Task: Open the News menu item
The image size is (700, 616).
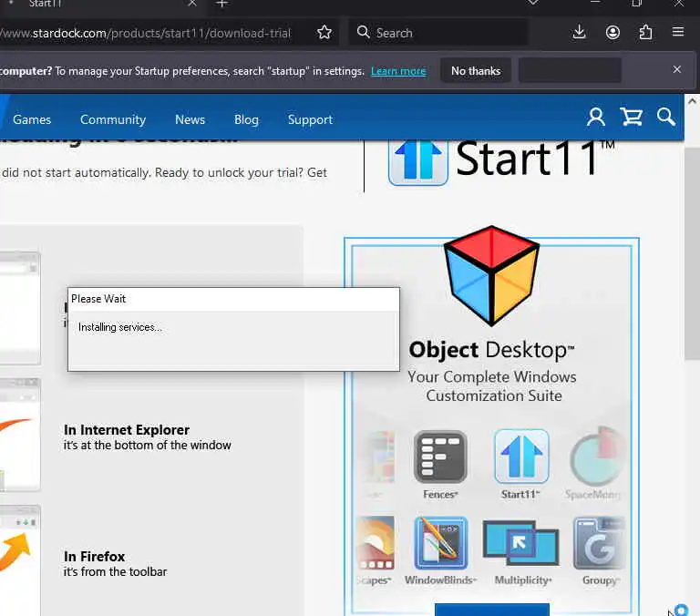Action: 190,119
